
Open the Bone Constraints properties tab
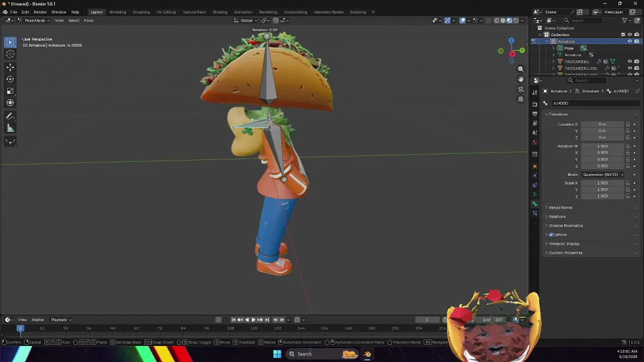click(x=535, y=213)
